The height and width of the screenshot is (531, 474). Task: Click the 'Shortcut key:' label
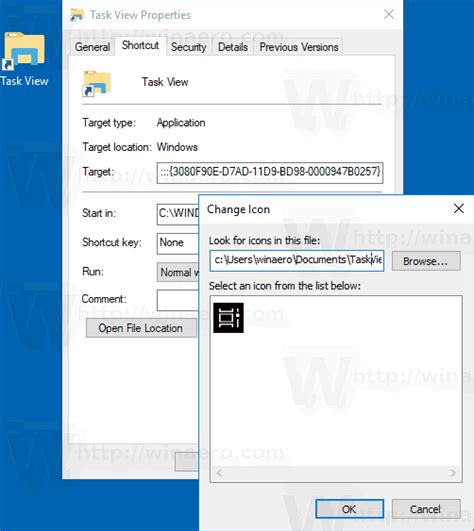112,242
